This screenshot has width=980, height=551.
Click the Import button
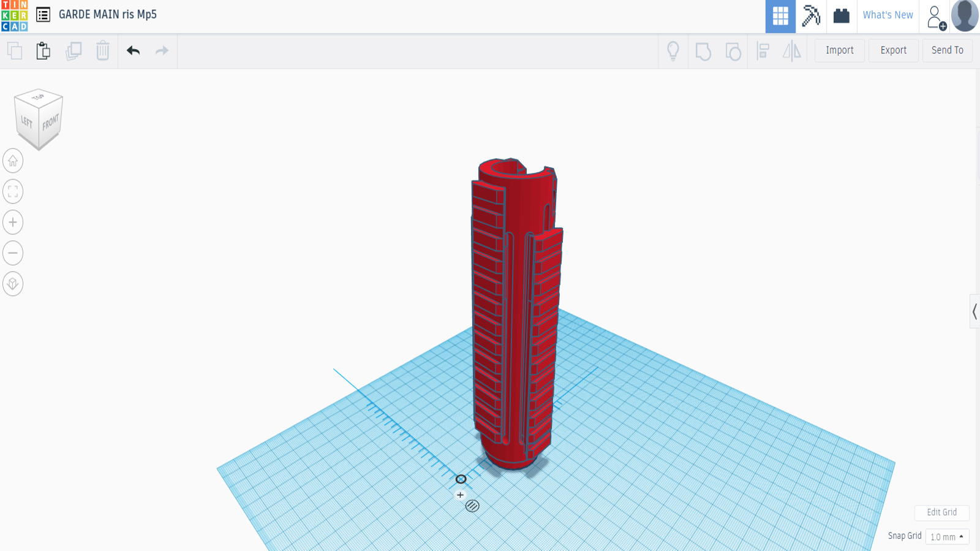click(x=840, y=50)
